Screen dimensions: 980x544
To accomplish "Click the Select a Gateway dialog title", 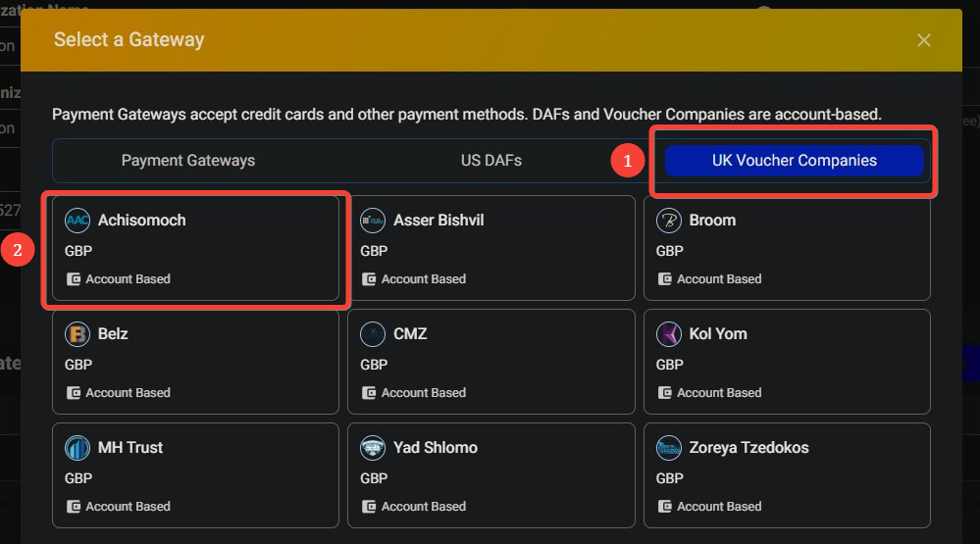I will pyautogui.click(x=129, y=40).
